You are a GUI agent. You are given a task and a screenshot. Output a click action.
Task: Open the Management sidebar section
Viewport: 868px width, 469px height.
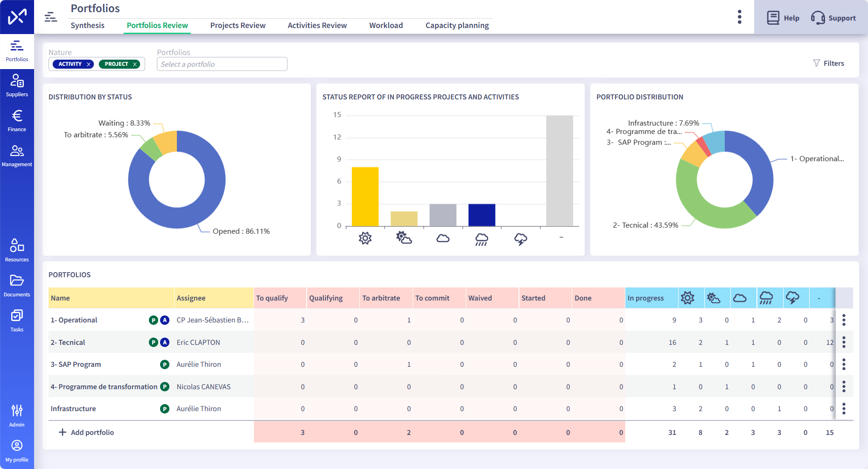pos(17,156)
